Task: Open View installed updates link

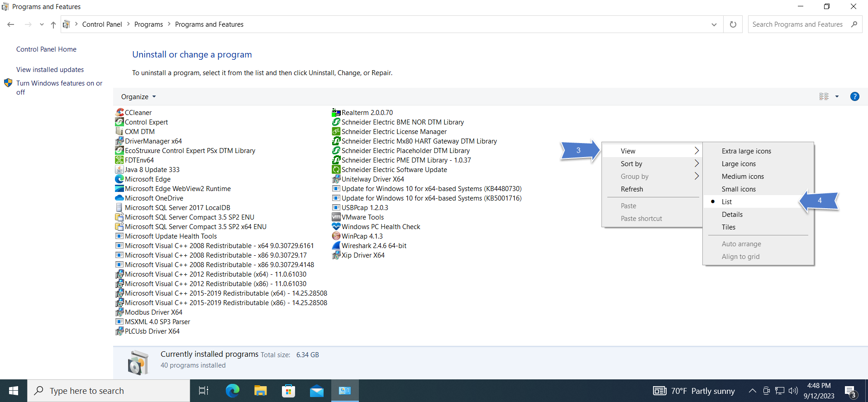Action: tap(50, 69)
